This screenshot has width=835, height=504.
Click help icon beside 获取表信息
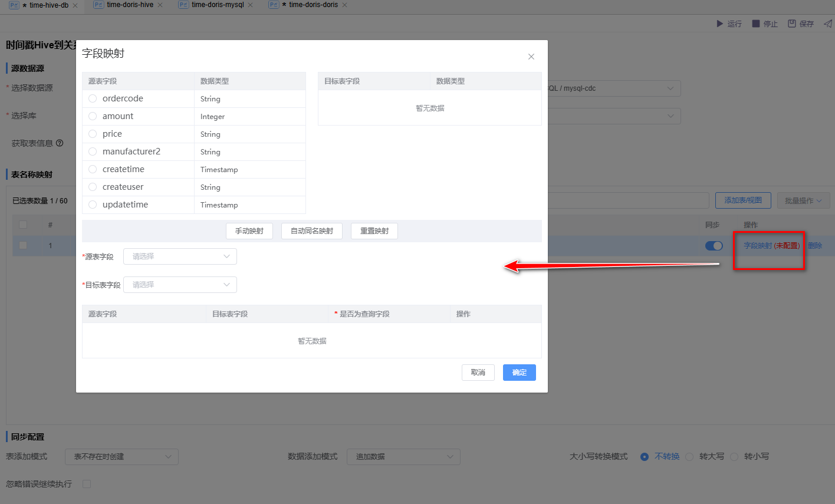coord(60,143)
